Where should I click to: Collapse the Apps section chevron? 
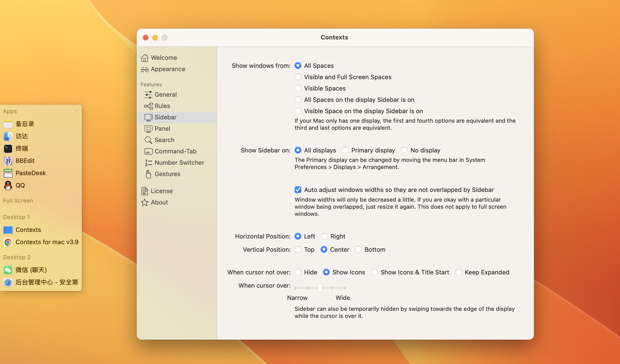(77, 111)
